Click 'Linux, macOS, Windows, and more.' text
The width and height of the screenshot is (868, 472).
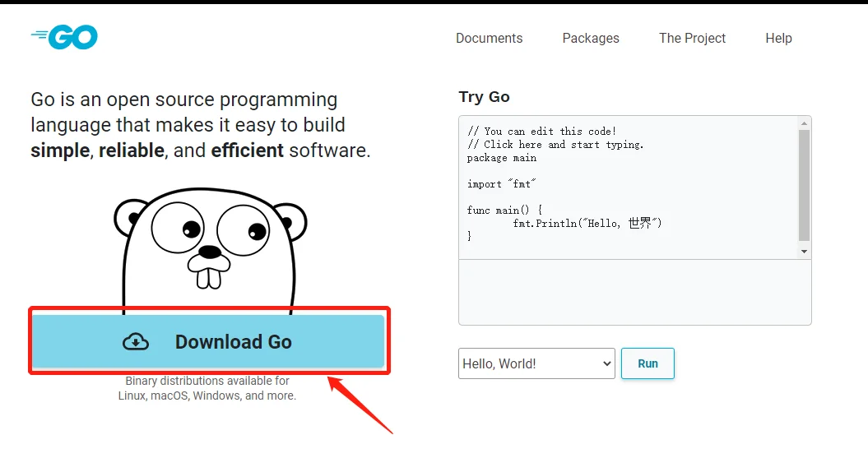pyautogui.click(x=207, y=396)
